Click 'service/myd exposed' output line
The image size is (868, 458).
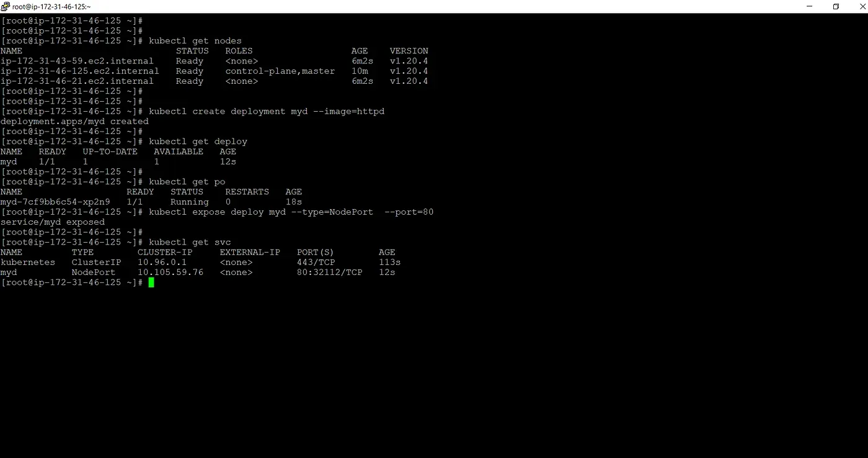click(x=53, y=222)
